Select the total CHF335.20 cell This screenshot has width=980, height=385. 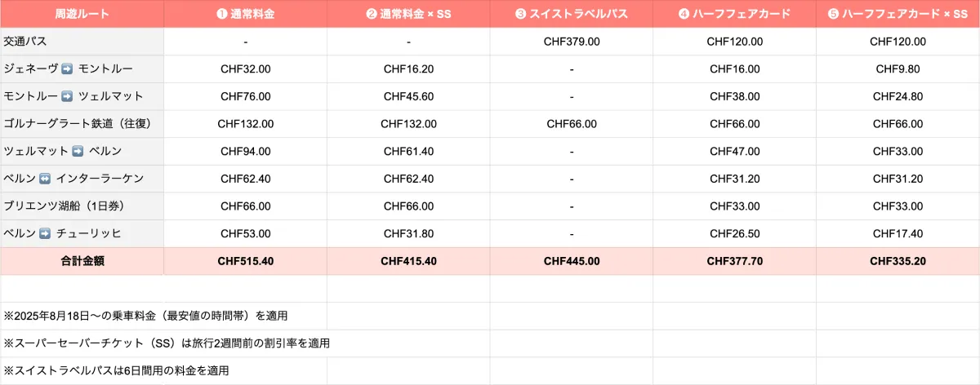pyautogui.click(x=898, y=261)
